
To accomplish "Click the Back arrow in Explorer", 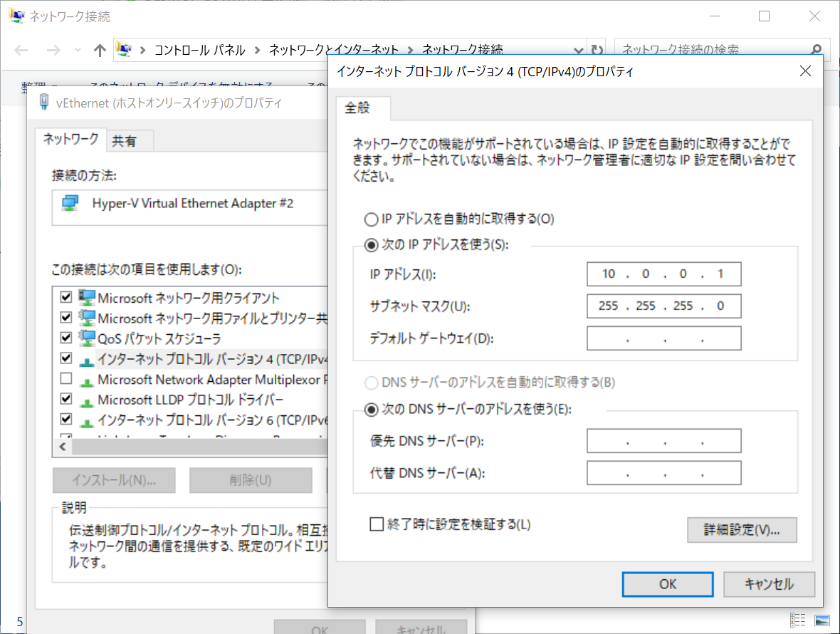I will (x=21, y=50).
